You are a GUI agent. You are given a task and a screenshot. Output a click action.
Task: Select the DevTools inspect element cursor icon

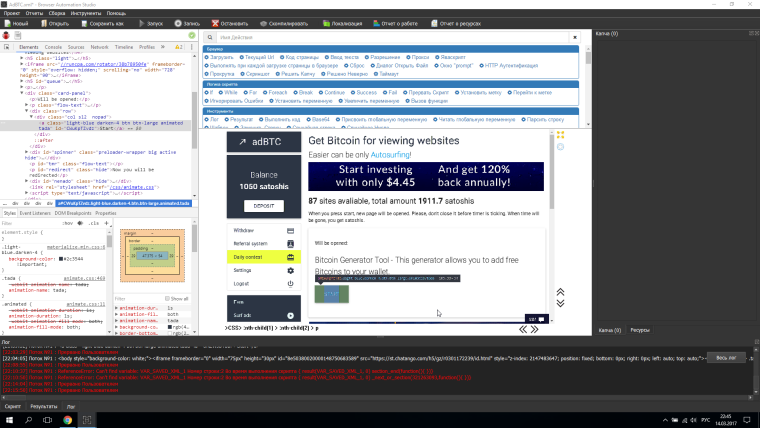(x=6, y=47)
